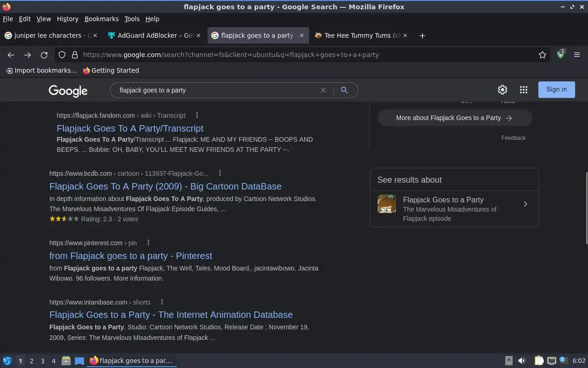The image size is (588, 368).
Task: Open the notification tray icon with badge
Action: tap(563, 360)
